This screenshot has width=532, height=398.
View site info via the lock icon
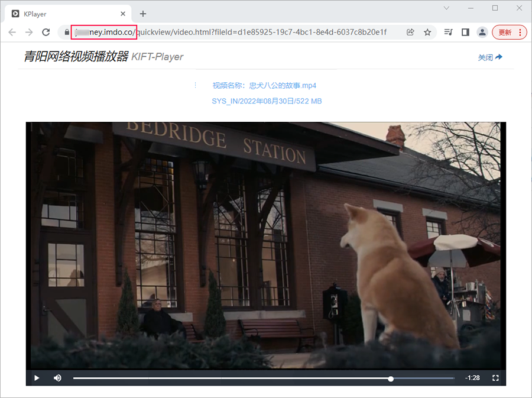[x=64, y=33]
